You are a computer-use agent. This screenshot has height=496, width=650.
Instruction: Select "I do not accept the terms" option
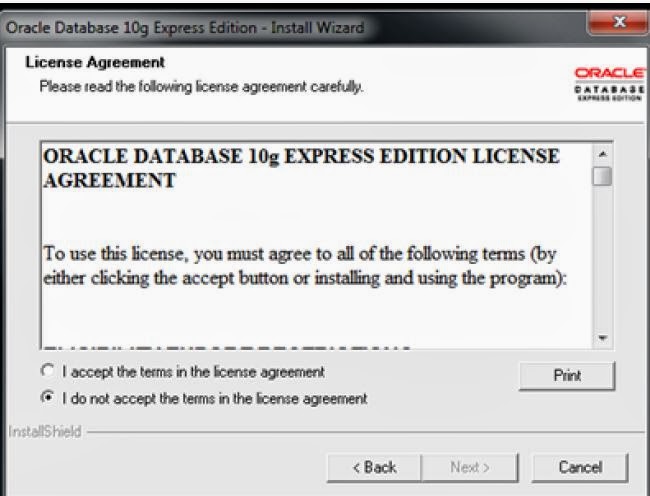coord(48,398)
